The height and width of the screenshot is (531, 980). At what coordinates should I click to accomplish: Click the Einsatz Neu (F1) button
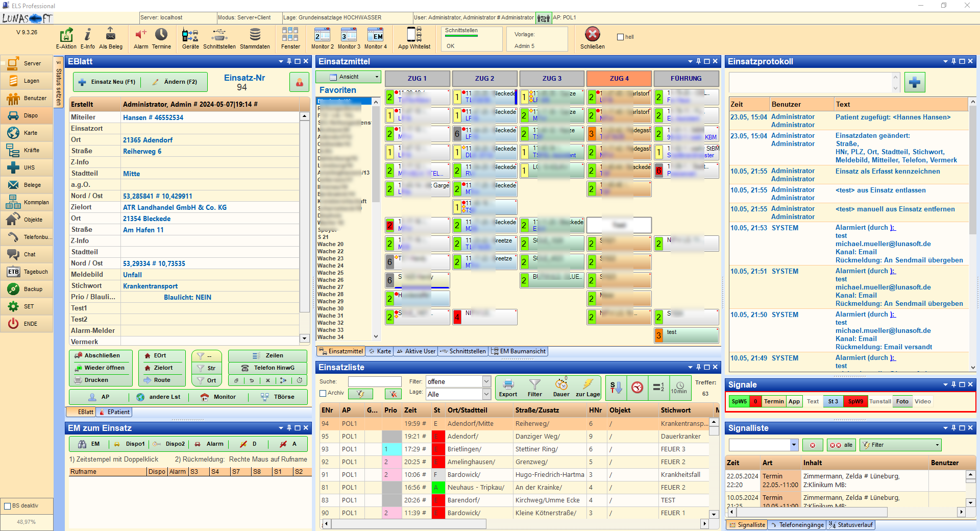[107, 82]
